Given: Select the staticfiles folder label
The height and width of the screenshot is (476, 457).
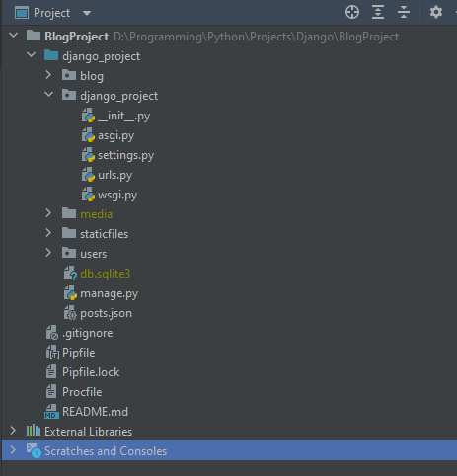Looking at the screenshot, I should click(x=104, y=234).
